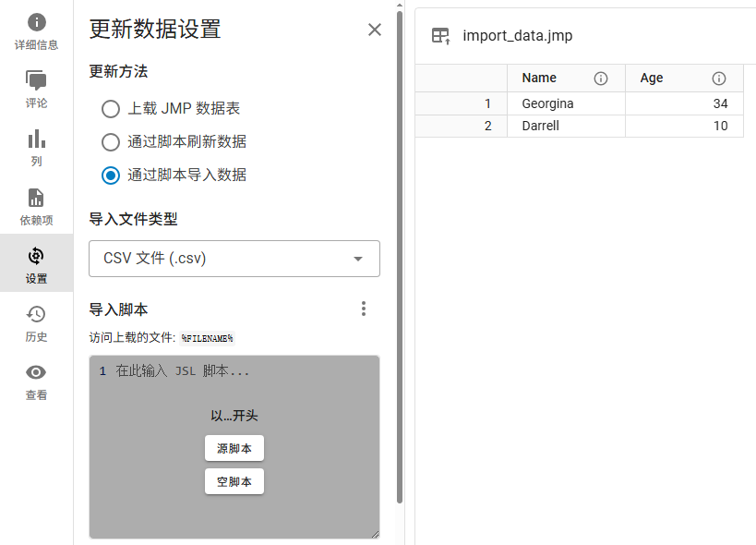Open the 详细信息 info panel

pyautogui.click(x=36, y=31)
